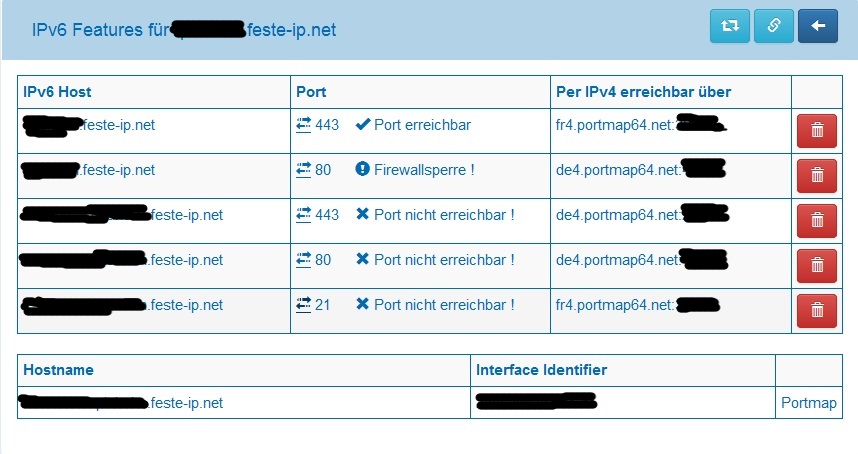Click port arrows icon next to 21
The width and height of the screenshot is (858, 454).
click(304, 305)
